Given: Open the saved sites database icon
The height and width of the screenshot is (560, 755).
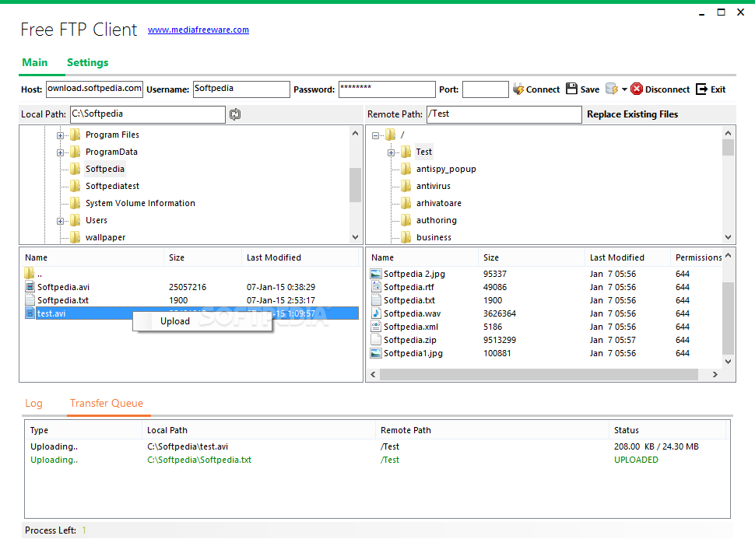Looking at the screenshot, I should click(x=612, y=89).
